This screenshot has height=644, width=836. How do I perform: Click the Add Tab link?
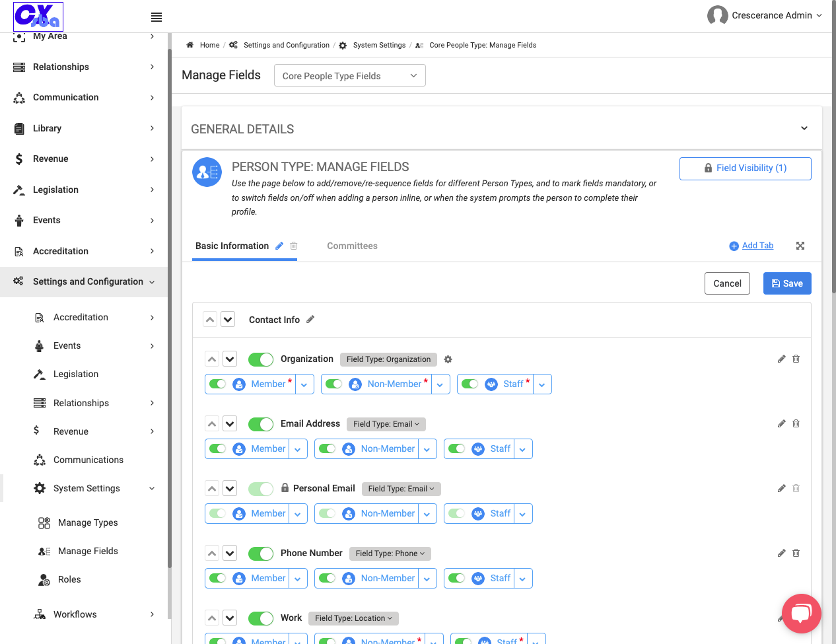757,246
